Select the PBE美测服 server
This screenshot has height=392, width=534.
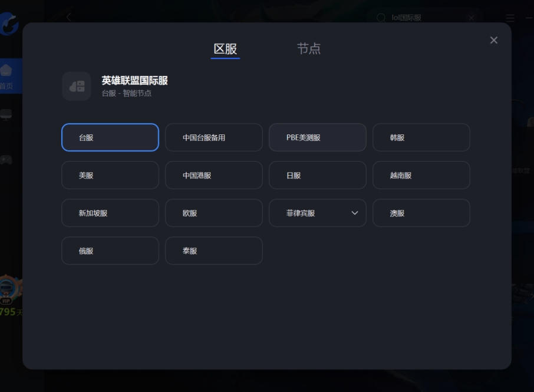[x=318, y=137]
